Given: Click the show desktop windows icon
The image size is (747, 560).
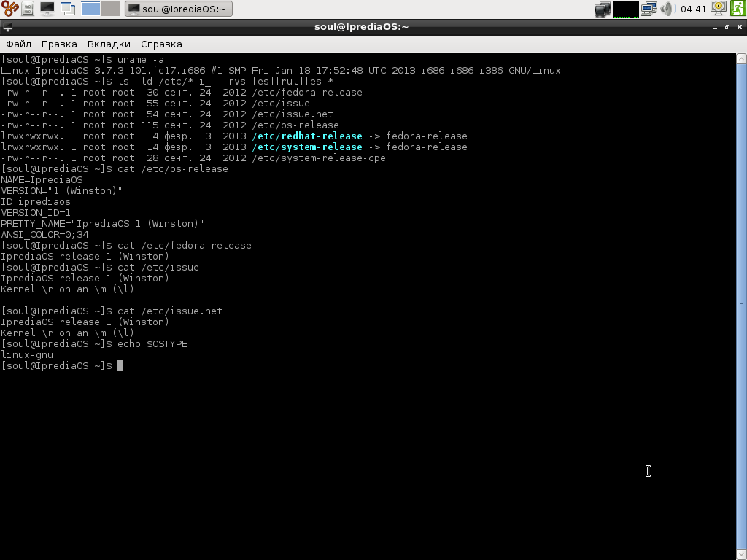Looking at the screenshot, I should 68,9.
